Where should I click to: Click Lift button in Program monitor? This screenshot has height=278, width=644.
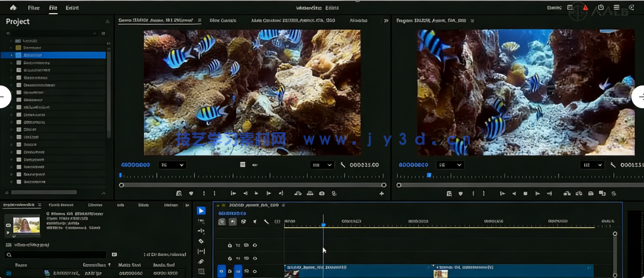[567, 194]
